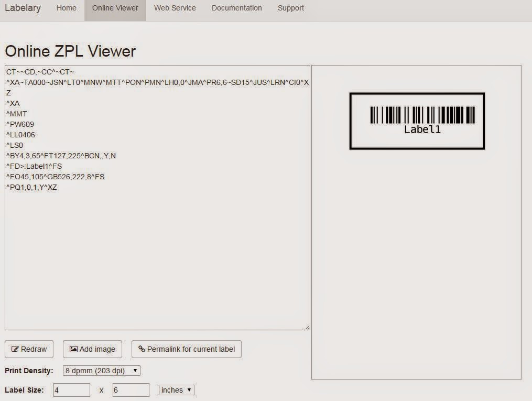532x401 pixels.
Task: Click the Permalink chain-link icon
Action: click(x=142, y=349)
